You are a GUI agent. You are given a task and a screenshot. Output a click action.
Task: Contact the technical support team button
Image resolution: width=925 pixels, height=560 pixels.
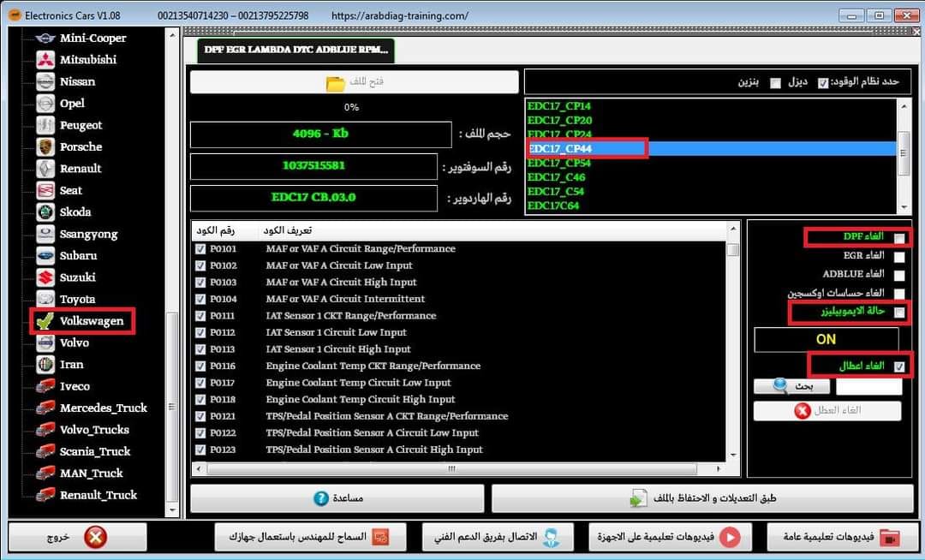coord(498,537)
